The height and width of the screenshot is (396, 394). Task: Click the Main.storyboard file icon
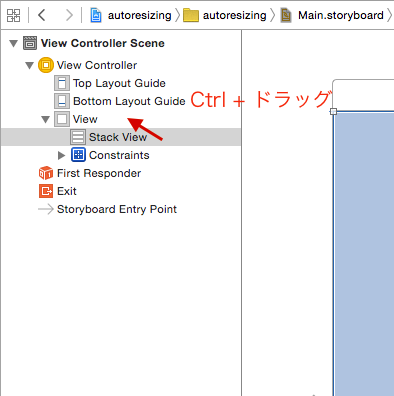286,15
